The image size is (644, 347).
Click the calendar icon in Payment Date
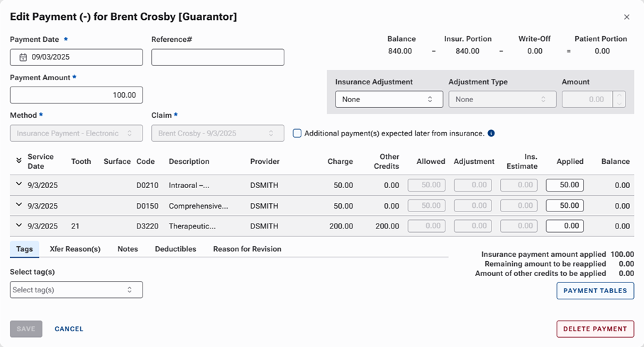(x=23, y=57)
